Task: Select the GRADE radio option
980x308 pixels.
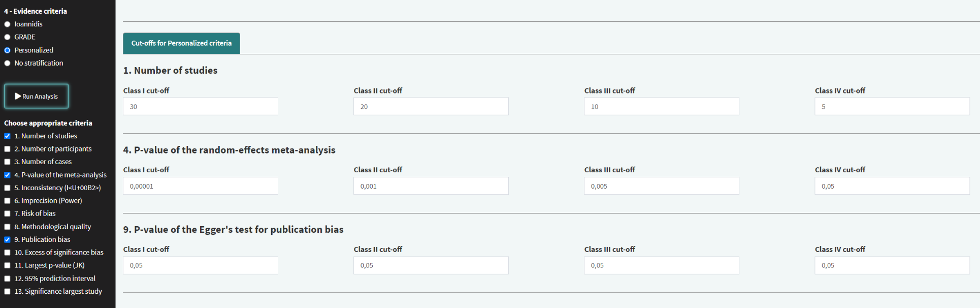Action: pyautogui.click(x=8, y=37)
